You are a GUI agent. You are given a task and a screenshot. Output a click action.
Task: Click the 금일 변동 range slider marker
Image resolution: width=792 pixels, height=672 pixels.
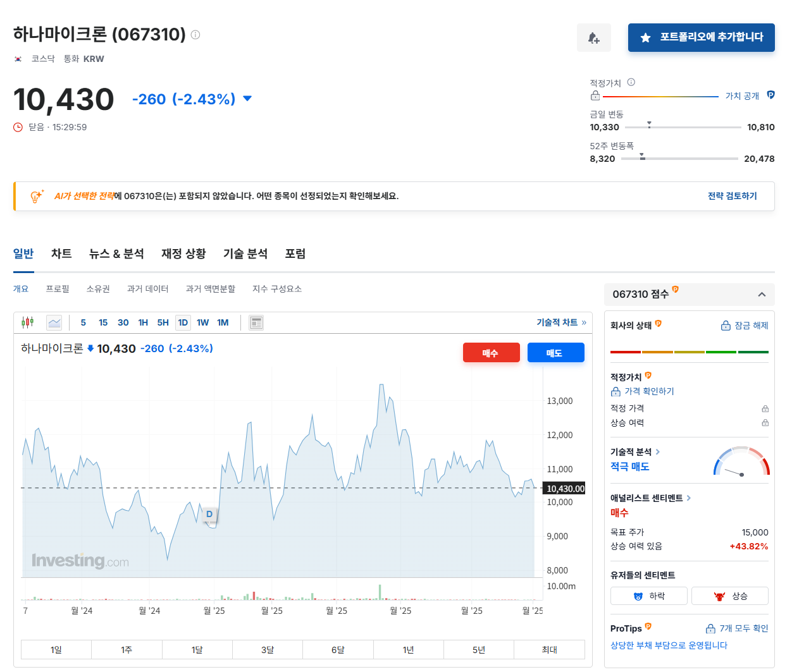point(649,125)
